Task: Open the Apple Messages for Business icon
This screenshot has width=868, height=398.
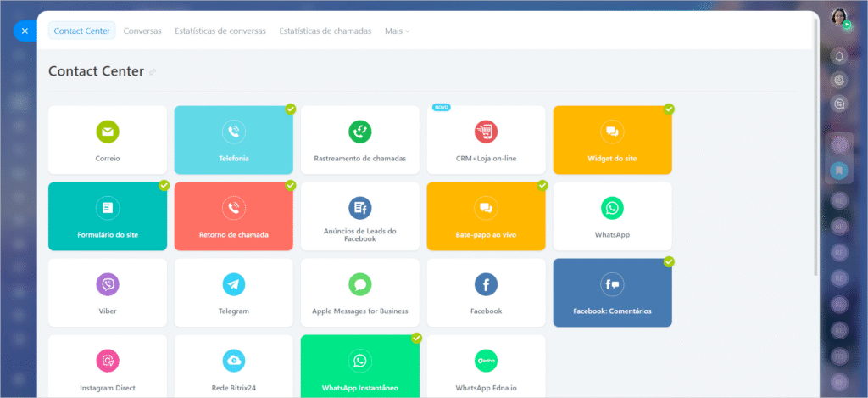Action: pos(360,284)
